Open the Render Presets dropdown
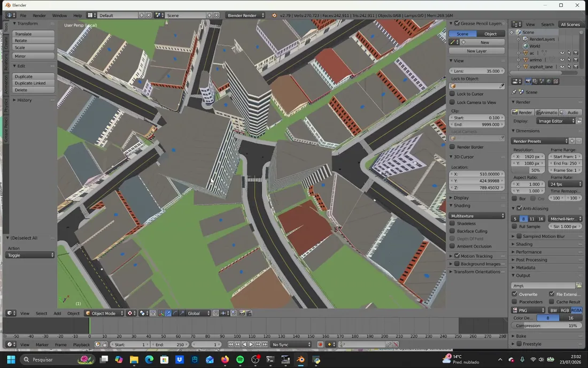 (540, 141)
